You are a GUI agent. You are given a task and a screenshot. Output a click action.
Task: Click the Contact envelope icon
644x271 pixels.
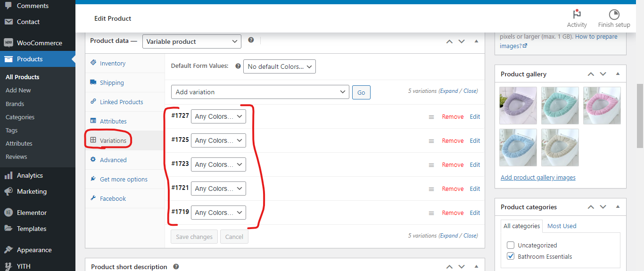tap(8, 22)
